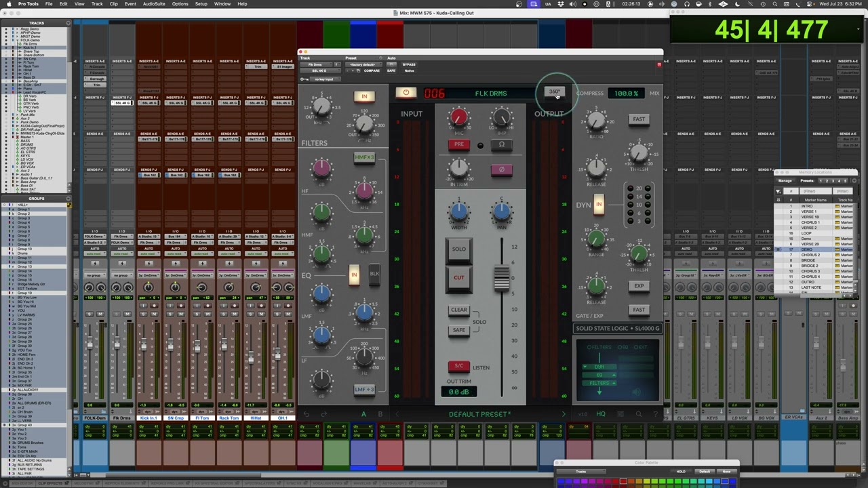868x488 pixels.
Task: Open plugin settings menu icon
Action: coord(619,414)
